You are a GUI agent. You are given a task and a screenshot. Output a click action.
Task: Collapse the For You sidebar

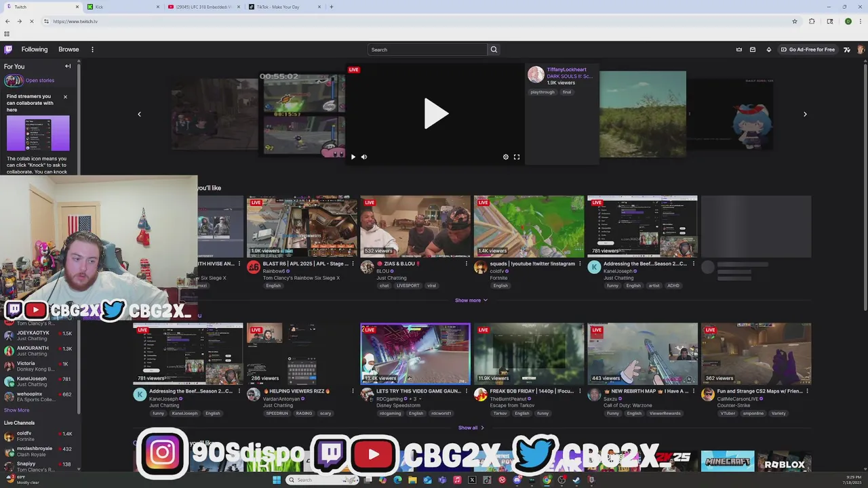(x=68, y=66)
